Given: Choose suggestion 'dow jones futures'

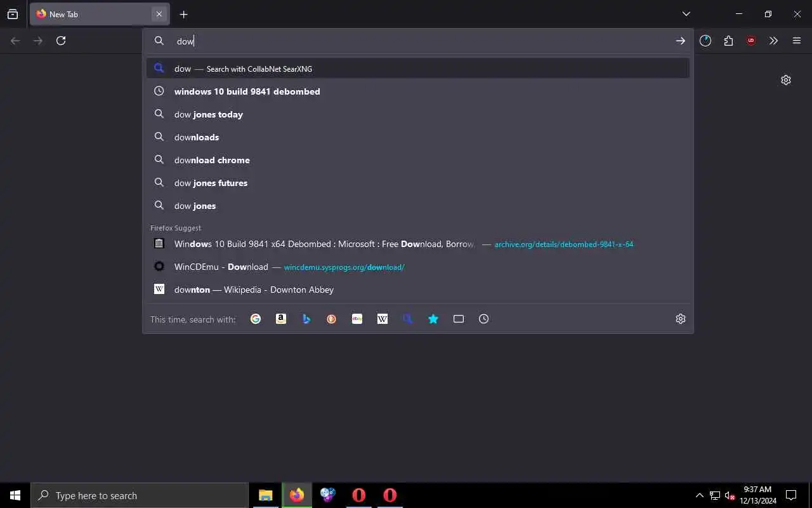Looking at the screenshot, I should 418,183.
